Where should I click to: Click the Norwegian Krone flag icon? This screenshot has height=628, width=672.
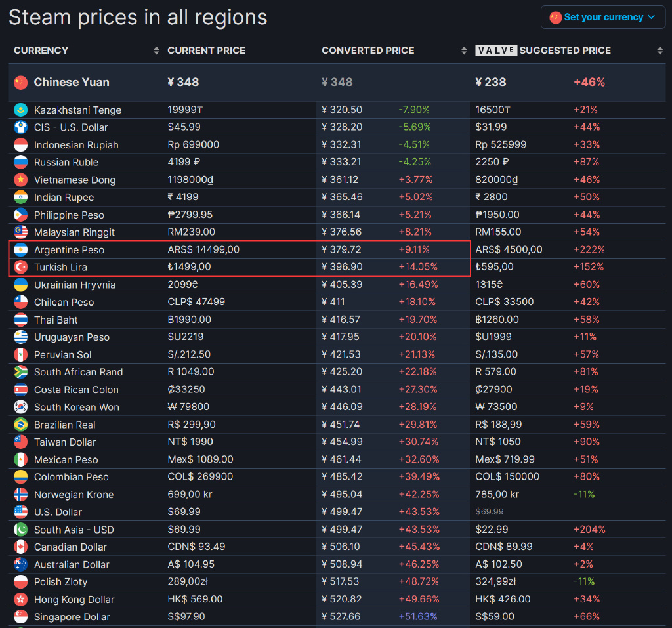20,495
